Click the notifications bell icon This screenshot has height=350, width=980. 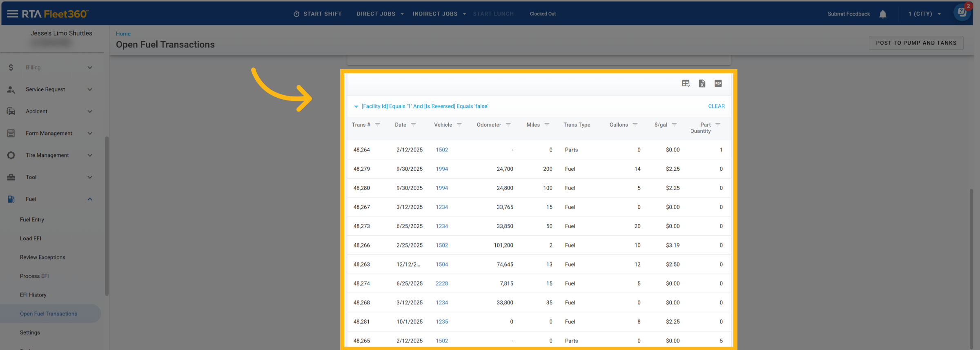pyautogui.click(x=882, y=14)
